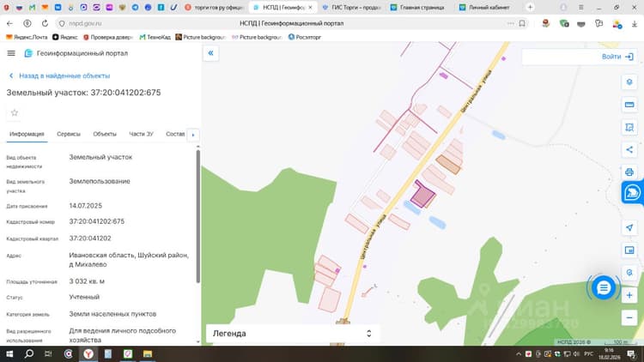Screen dimensions: 644x362
Task: Switch to ГИС Торги browser tab
Action: pyautogui.click(x=351, y=8)
